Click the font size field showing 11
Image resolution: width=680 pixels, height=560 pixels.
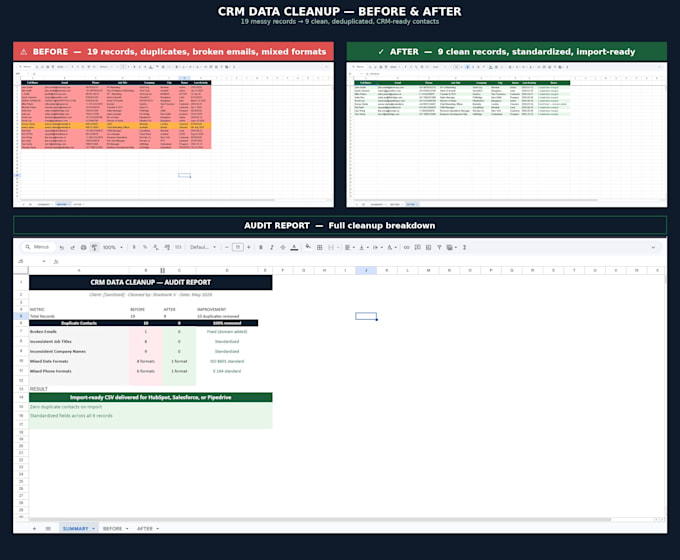coord(238,247)
